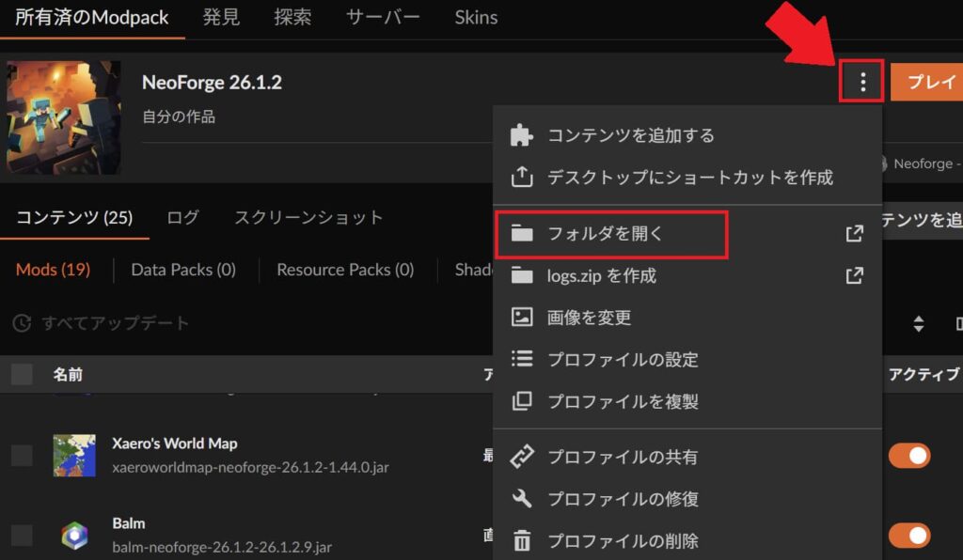Viewport: 963px width, 560px height.
Task: Click the folder icon beside フォルダを開く
Action: point(521,233)
